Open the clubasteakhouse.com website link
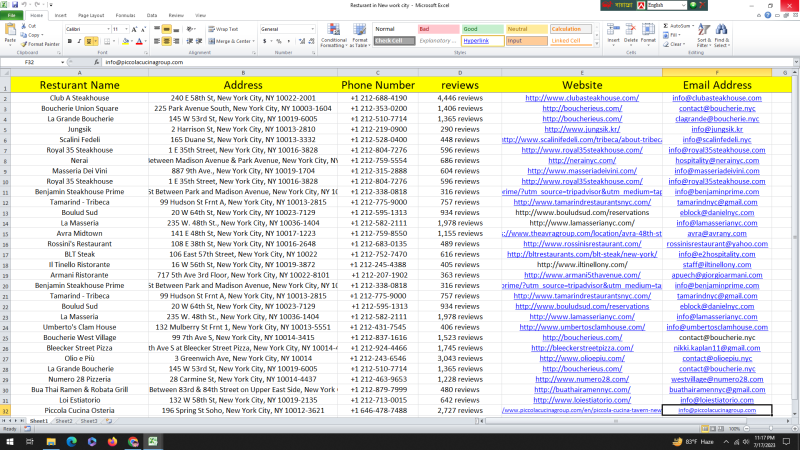 pyautogui.click(x=582, y=98)
